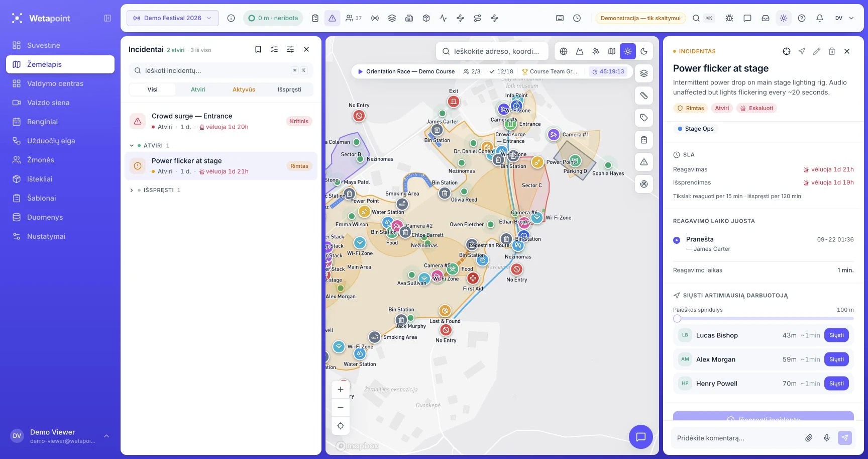Zoom out the map with minus button
The width and height of the screenshot is (868, 459).
[x=341, y=408]
